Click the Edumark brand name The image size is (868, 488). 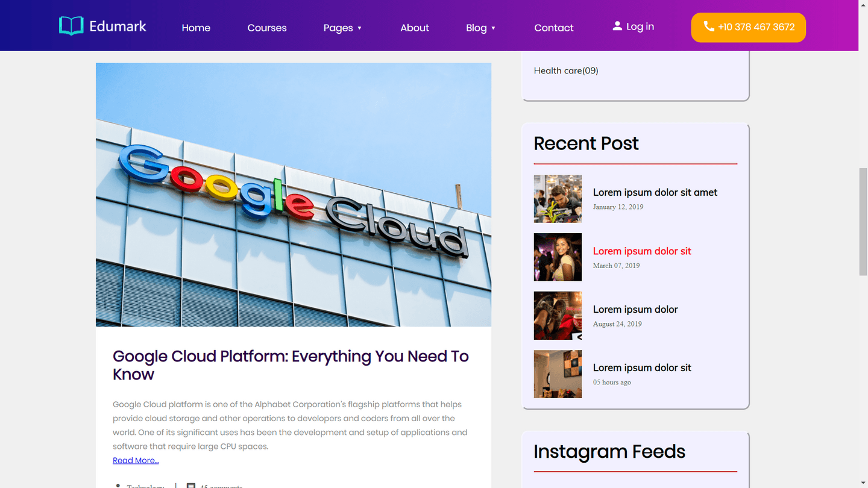[x=118, y=26]
